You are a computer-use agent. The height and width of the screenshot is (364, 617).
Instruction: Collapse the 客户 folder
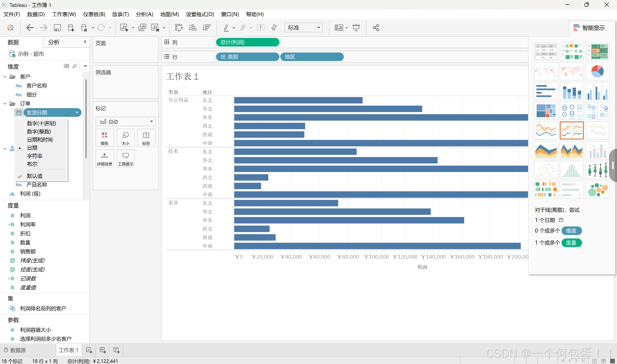(x=5, y=76)
